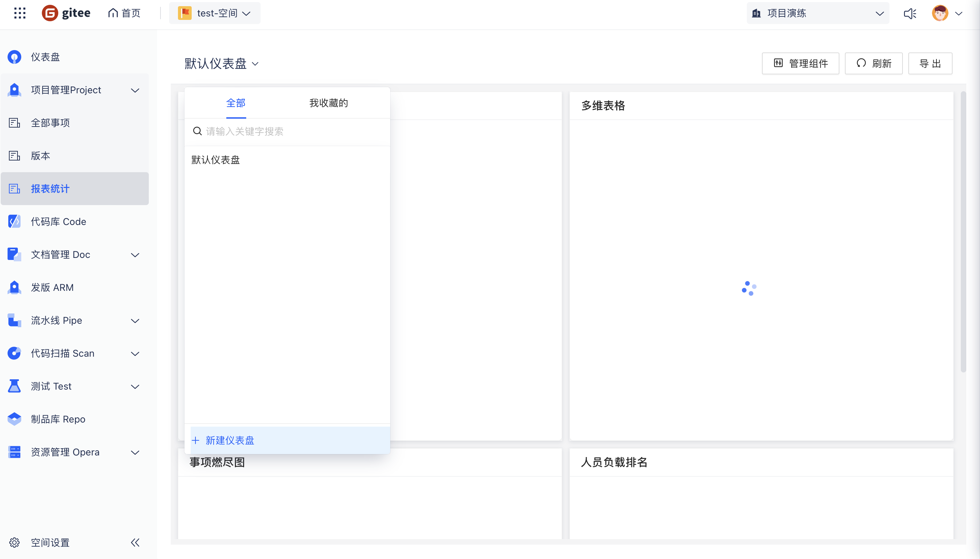Open 空间设置 at the sidebar bottom
This screenshot has width=980, height=559.
50,543
